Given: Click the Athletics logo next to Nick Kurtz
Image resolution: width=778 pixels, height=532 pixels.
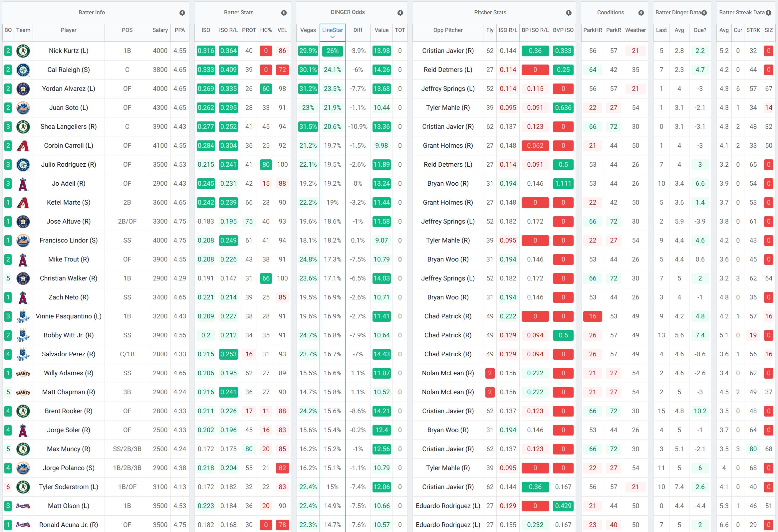Looking at the screenshot, I should coord(23,51).
